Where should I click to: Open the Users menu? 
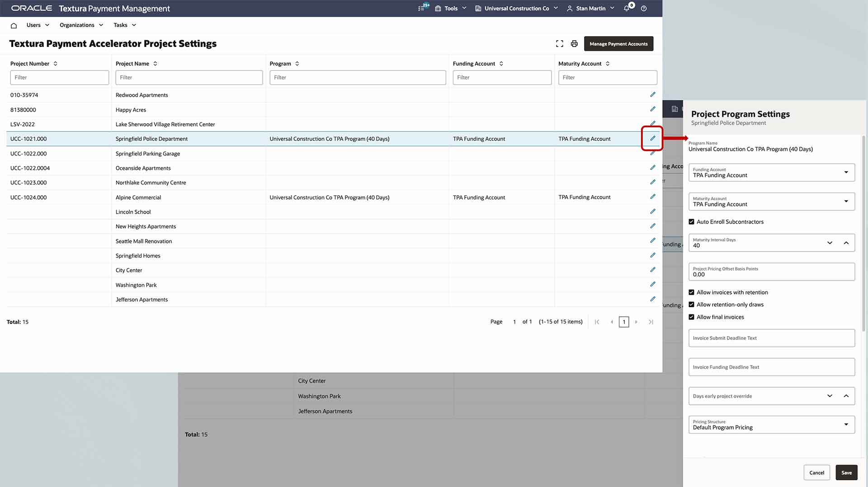point(38,25)
